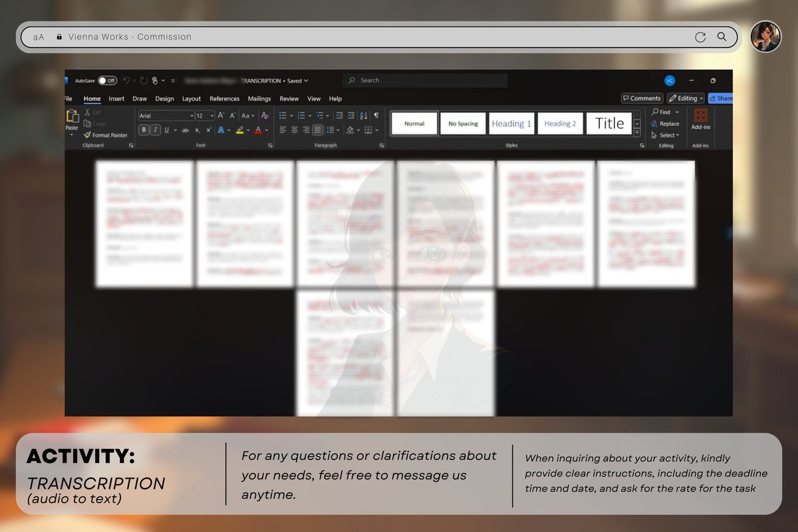Click the yellow Text Highlight Color button
Image resolution: width=798 pixels, height=532 pixels.
click(239, 130)
